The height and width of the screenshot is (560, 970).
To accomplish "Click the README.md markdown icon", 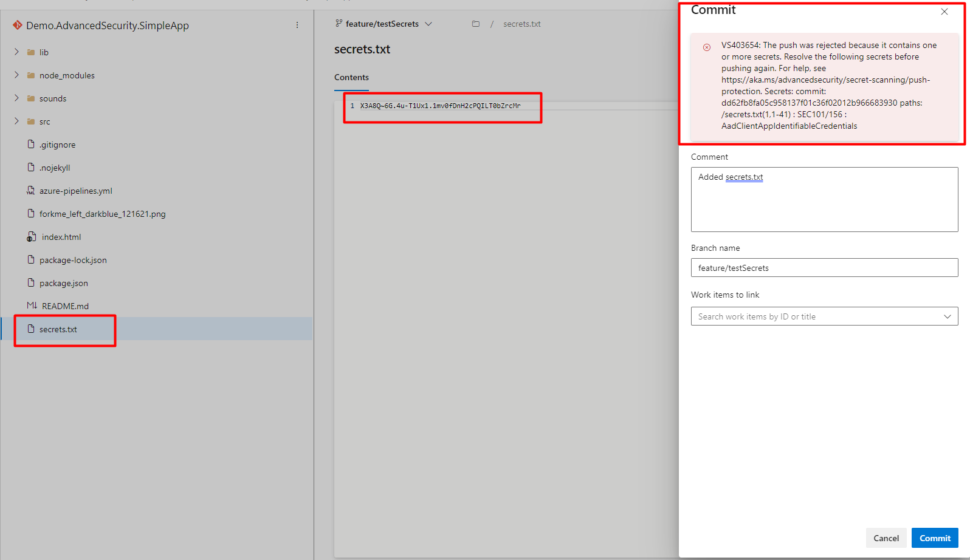I will (x=32, y=306).
